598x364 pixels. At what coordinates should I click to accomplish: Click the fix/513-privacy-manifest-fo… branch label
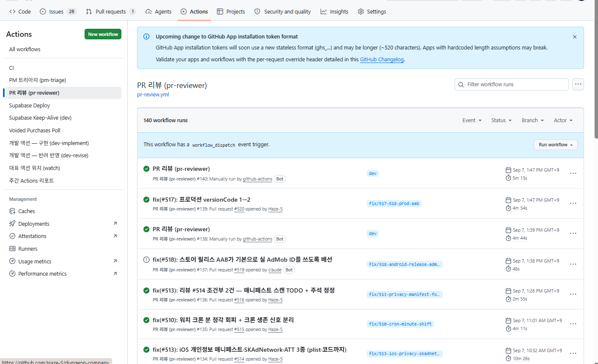coord(405,294)
